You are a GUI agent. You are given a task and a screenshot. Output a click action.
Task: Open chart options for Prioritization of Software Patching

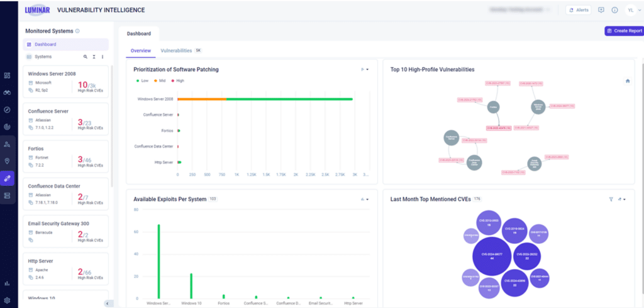(x=365, y=69)
